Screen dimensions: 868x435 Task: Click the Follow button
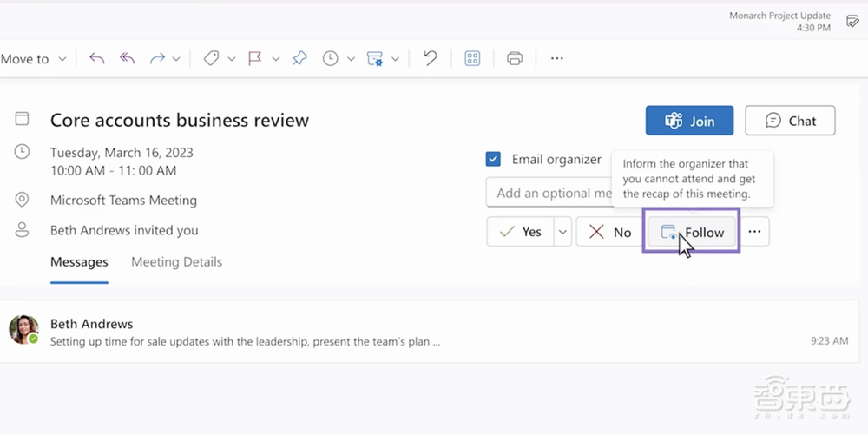tap(692, 232)
